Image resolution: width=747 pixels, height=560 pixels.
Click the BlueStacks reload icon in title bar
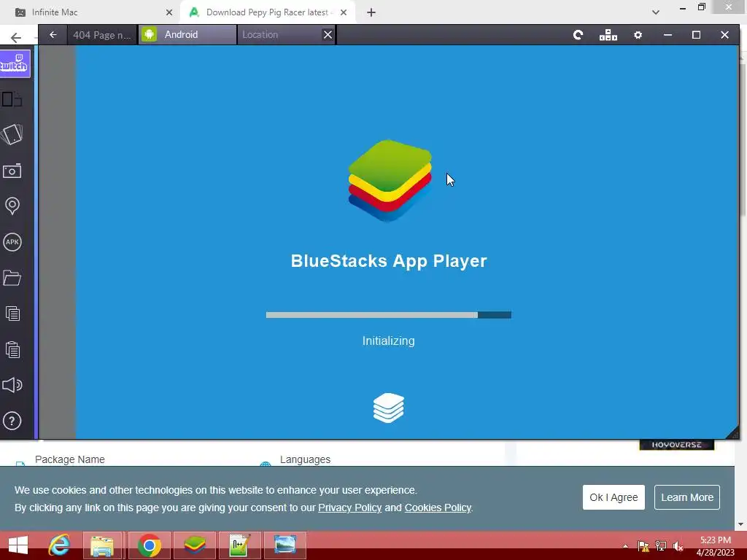578,35
